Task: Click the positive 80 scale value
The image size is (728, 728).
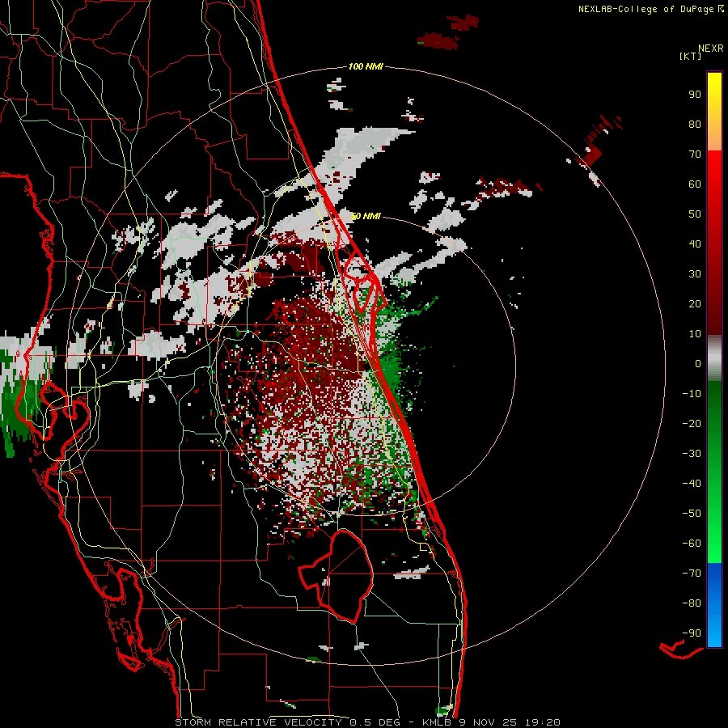Action: (x=695, y=125)
